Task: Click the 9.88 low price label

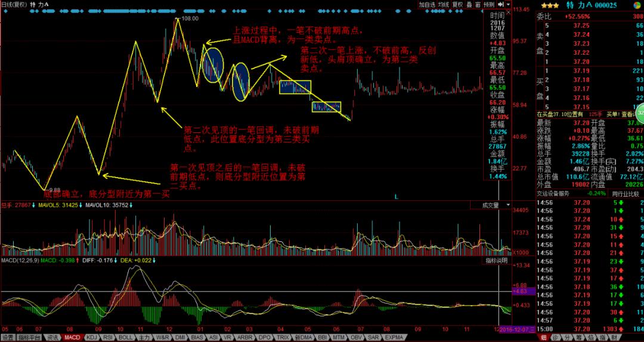Action: pyautogui.click(x=54, y=189)
